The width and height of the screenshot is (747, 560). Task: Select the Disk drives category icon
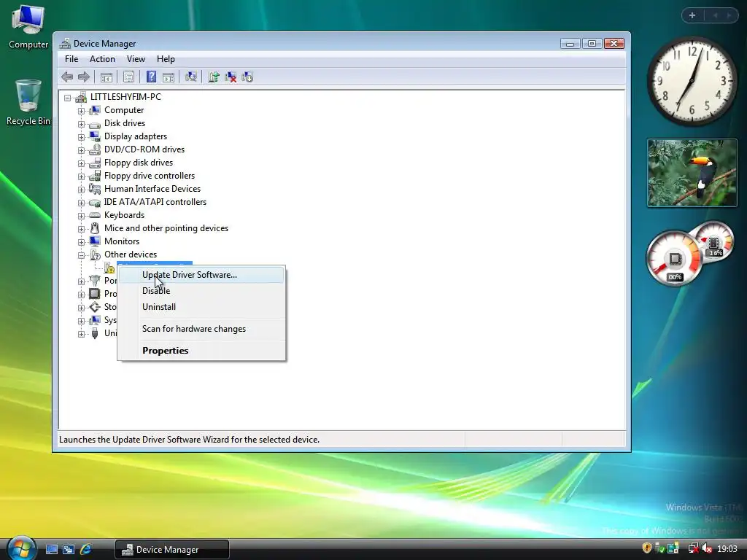click(x=95, y=123)
